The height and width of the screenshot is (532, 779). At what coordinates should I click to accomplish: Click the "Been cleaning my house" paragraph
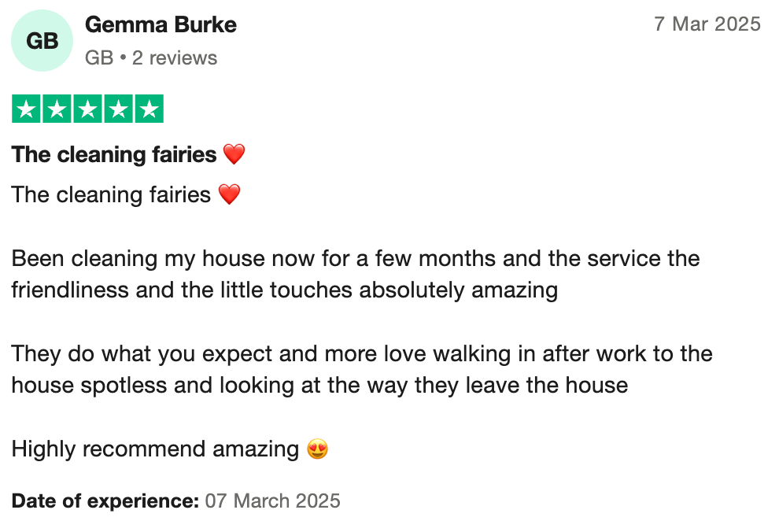pyautogui.click(x=354, y=274)
